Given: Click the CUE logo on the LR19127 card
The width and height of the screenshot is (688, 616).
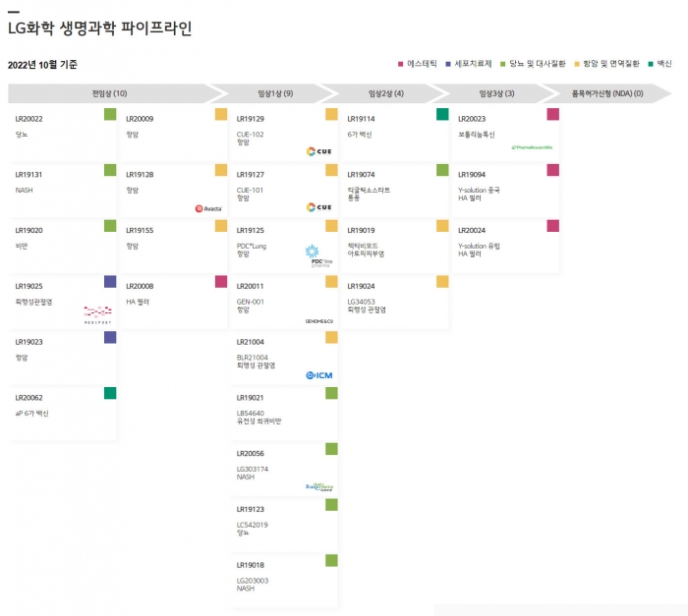Looking at the screenshot, I should 319,207.
